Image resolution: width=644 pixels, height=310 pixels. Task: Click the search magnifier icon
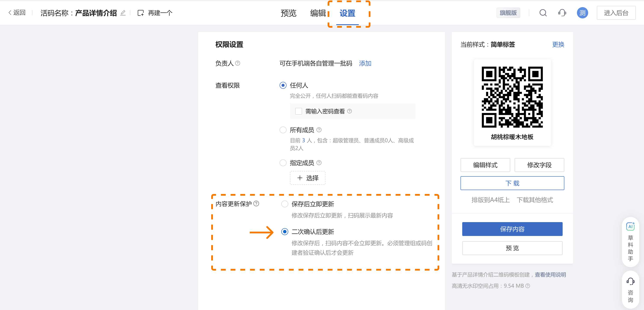point(543,13)
